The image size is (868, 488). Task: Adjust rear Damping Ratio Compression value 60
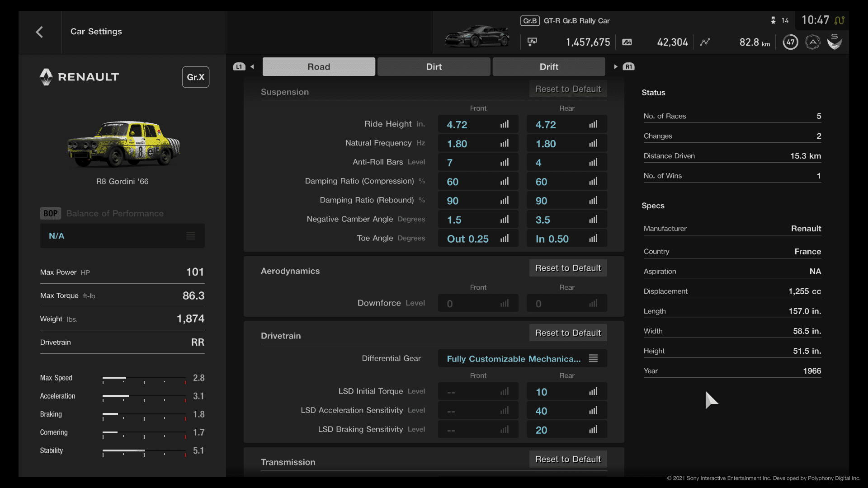(x=567, y=182)
